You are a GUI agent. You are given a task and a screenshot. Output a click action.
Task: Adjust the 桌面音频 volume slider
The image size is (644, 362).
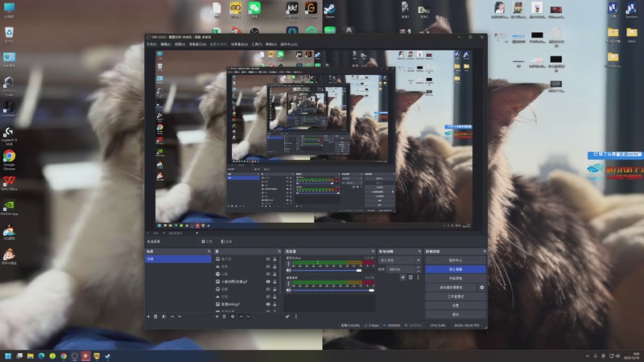point(333,290)
